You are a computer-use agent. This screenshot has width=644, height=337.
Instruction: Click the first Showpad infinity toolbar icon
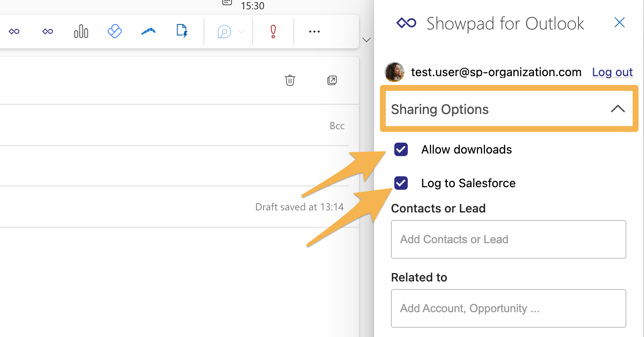(x=14, y=32)
